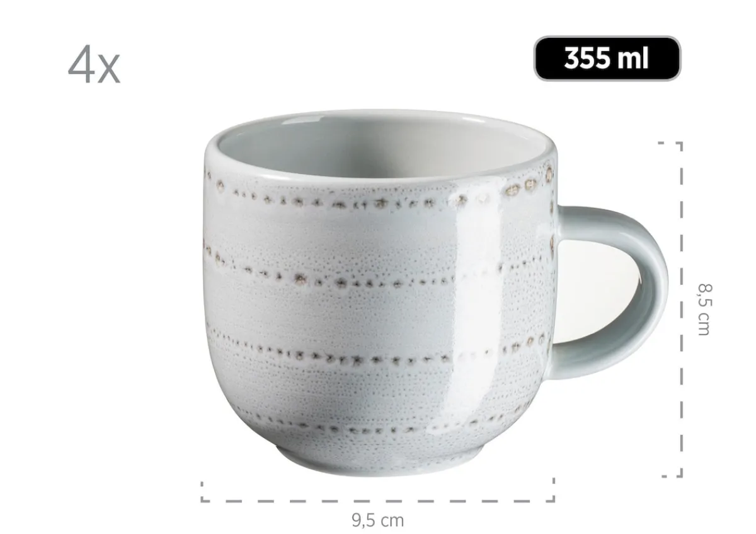This screenshot has height=534, width=756.
Task: Click the topmost dotted band on the mug
Action: (x=378, y=197)
